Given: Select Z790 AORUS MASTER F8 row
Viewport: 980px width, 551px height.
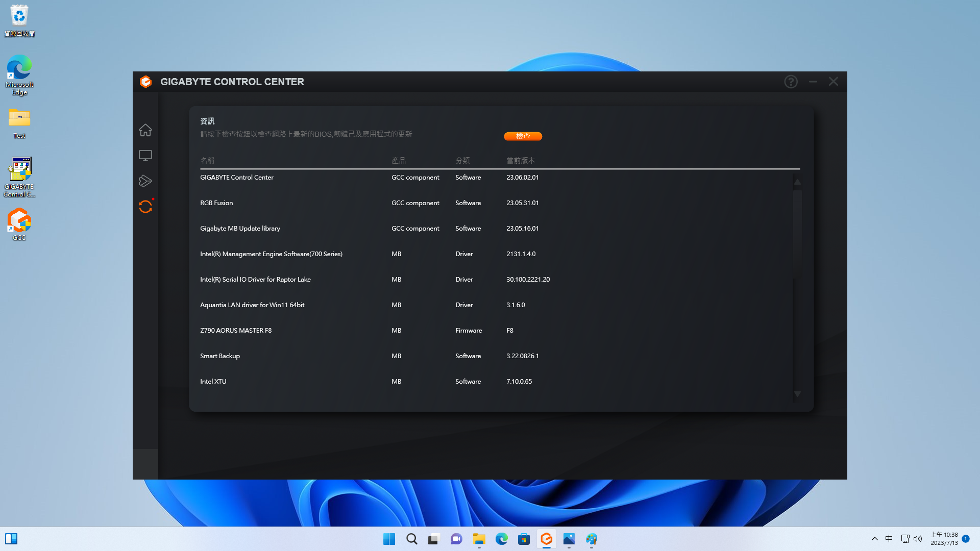Looking at the screenshot, I should pos(496,331).
